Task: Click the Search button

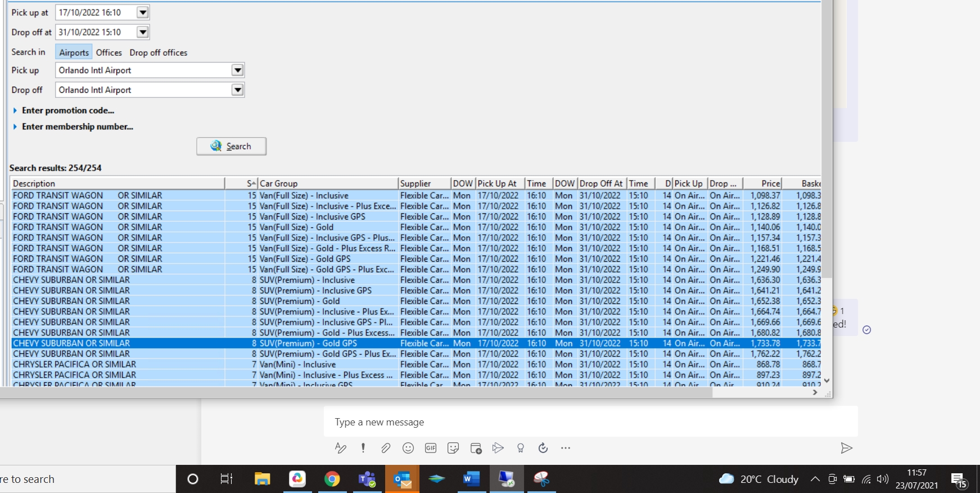Action: (x=231, y=146)
